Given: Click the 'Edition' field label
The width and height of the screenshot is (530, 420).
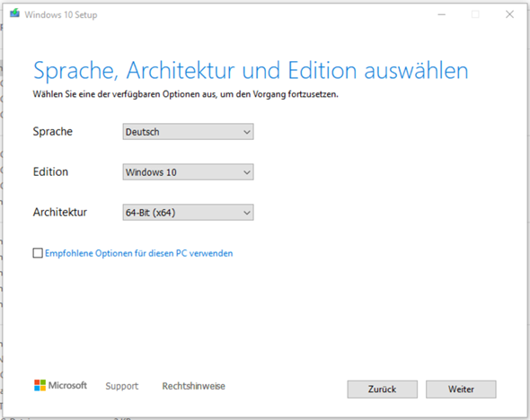Looking at the screenshot, I should tap(50, 171).
